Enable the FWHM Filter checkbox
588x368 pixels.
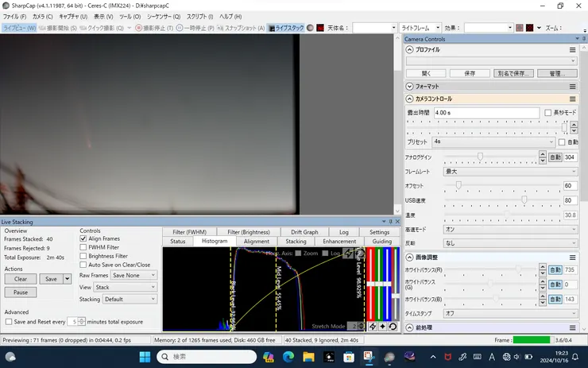(x=83, y=247)
